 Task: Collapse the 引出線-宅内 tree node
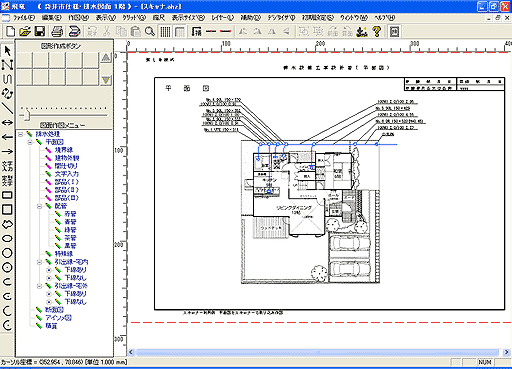click(x=39, y=262)
